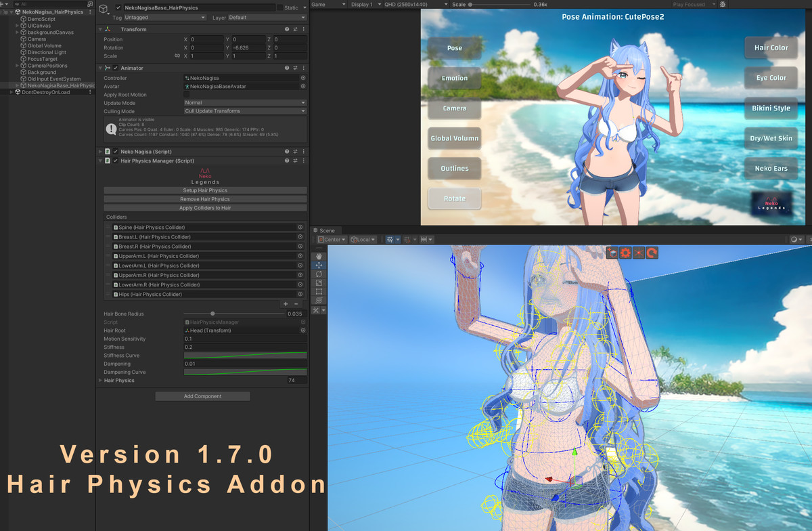The image size is (812, 531).
Task: Click the gear overlay icon in Scene
Action: tap(626, 253)
